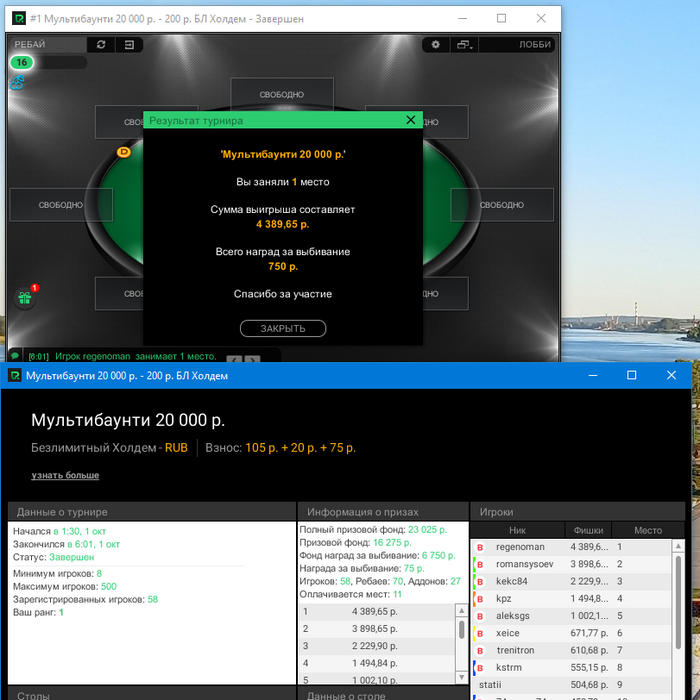700x700 pixels.
Task: Select prize row 2 showing 3 898,65 р.
Action: (x=377, y=629)
